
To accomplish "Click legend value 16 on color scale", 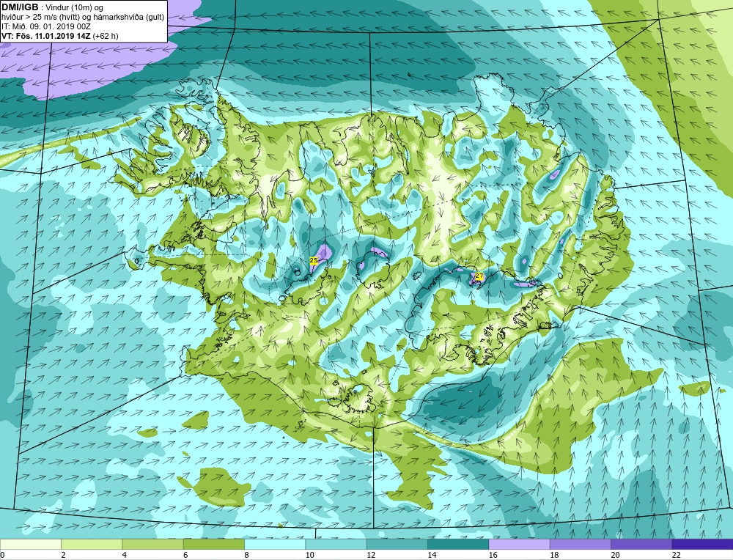I will point(492,555).
